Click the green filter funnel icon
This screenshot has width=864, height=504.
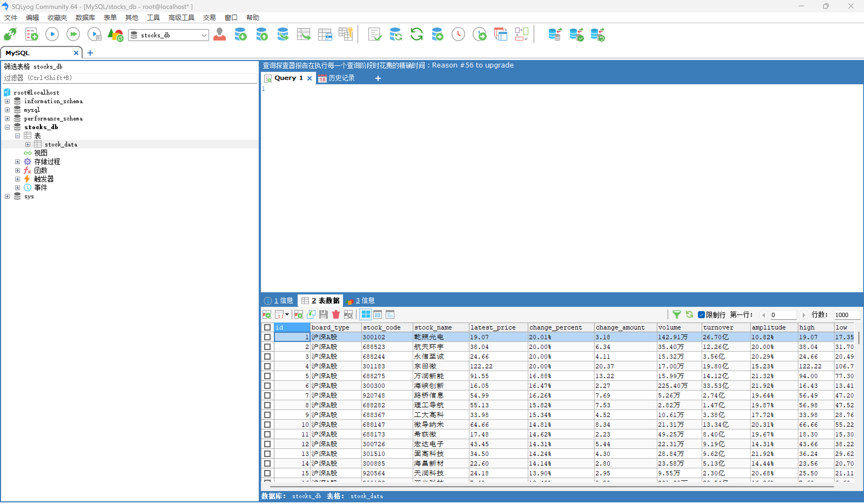677,314
